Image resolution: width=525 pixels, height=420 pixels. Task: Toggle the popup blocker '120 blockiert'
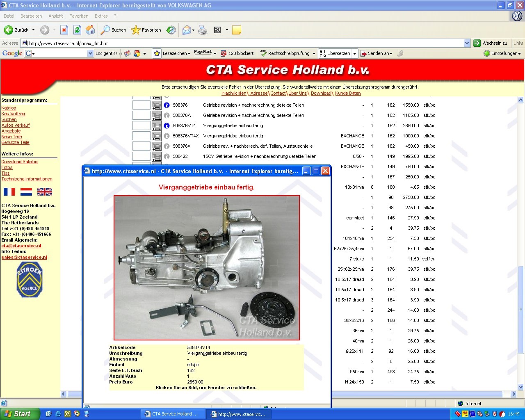pyautogui.click(x=237, y=53)
